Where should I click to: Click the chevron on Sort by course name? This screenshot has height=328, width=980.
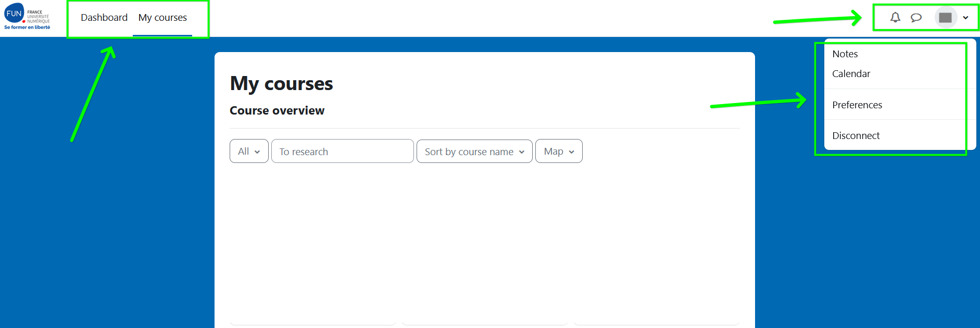point(522,152)
